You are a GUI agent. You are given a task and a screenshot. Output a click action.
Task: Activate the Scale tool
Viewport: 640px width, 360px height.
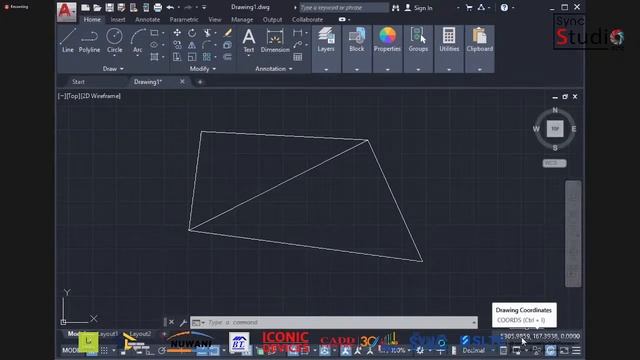192,57
